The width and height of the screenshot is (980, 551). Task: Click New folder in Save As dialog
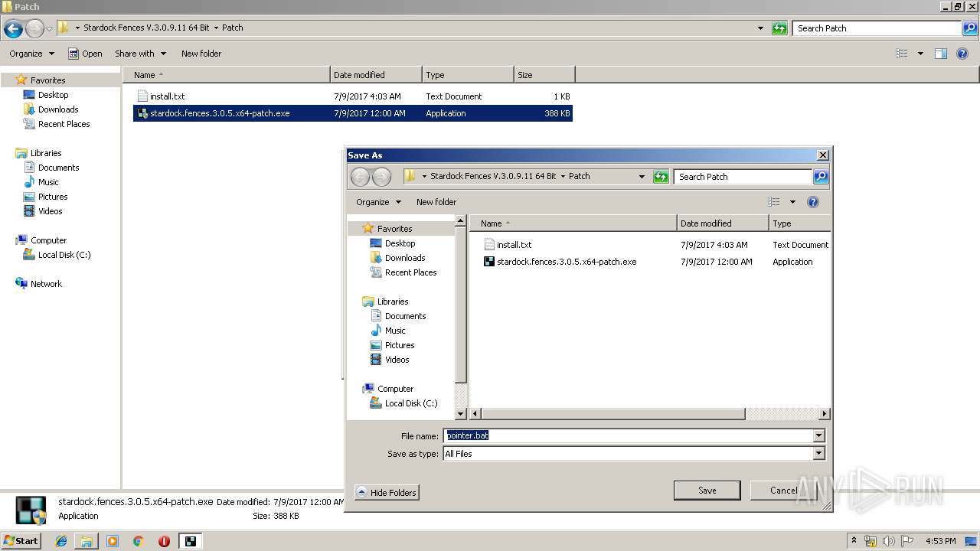(x=436, y=202)
